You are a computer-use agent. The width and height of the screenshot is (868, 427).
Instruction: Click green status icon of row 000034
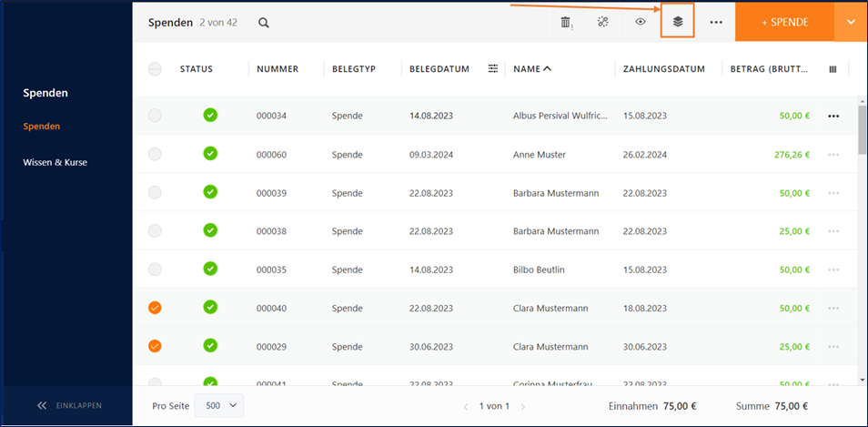click(210, 116)
